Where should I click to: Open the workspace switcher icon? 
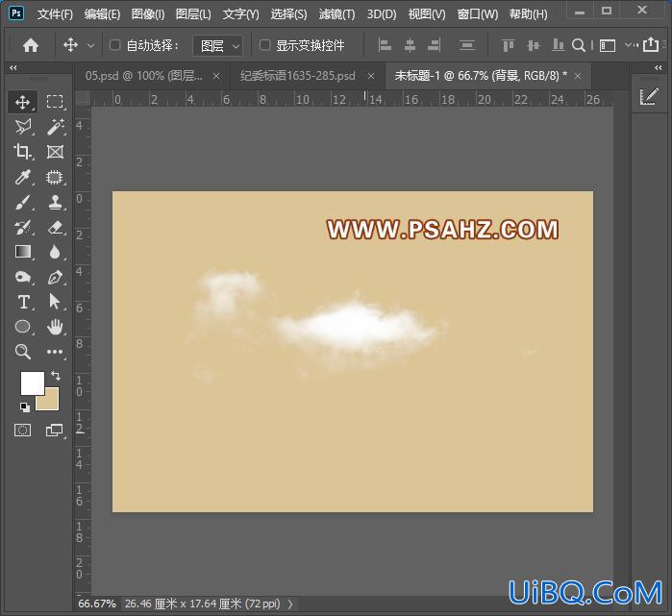coord(608,45)
